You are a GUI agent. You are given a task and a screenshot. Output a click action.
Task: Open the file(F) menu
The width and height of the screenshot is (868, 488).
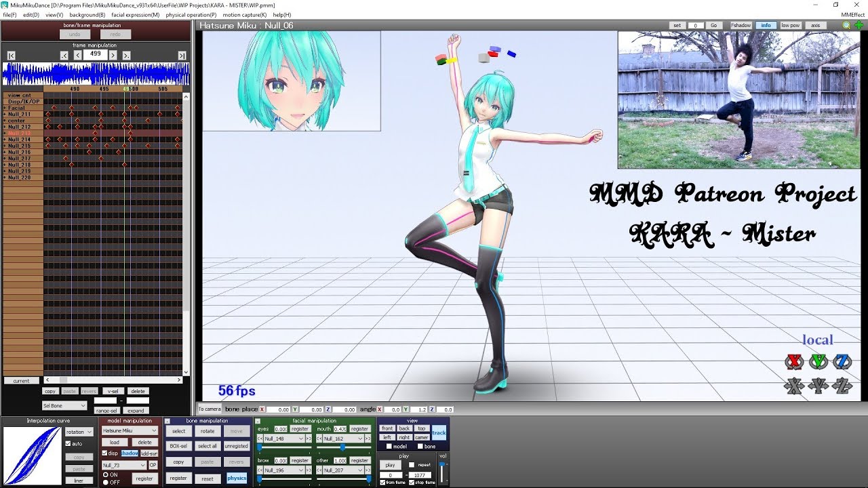coord(9,14)
